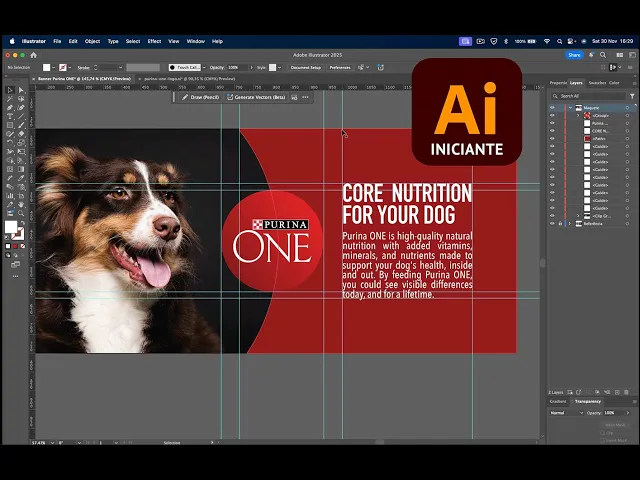Pick the Rotate tool
The image size is (640, 480).
point(10,143)
